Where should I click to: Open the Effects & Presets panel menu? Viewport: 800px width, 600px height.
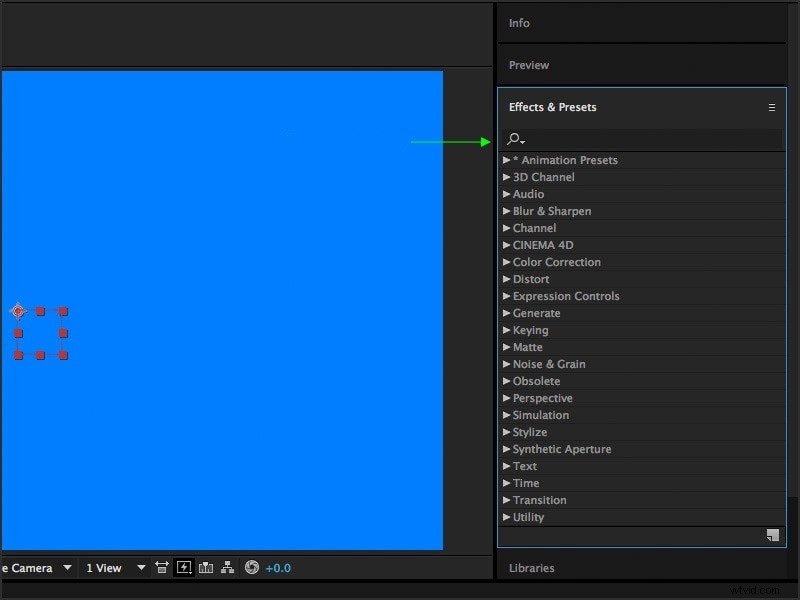tap(771, 107)
